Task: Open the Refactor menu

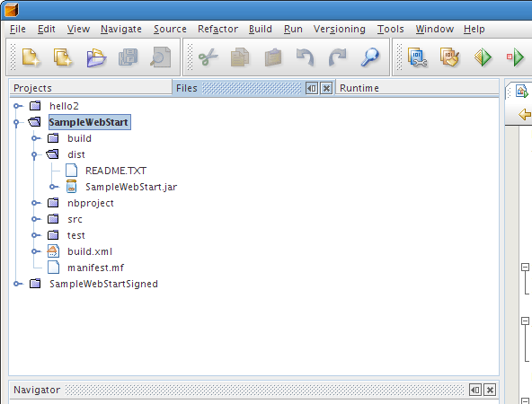Action: 217,29
